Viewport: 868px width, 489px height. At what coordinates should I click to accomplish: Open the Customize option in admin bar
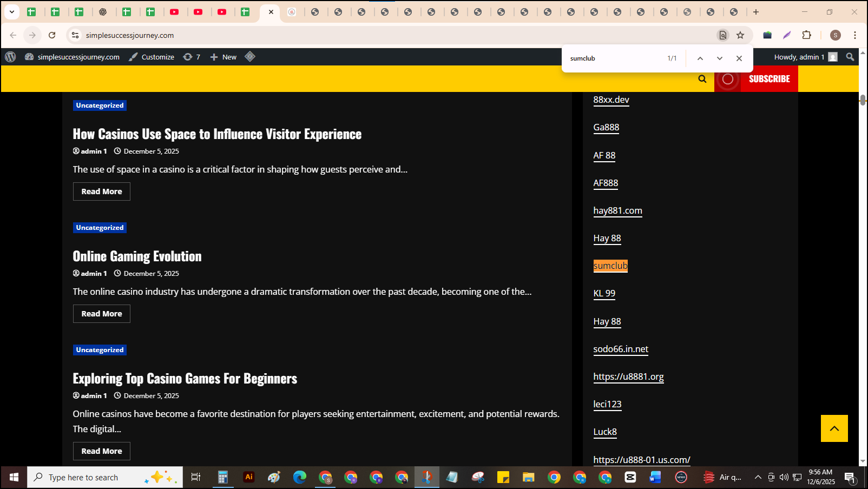click(x=152, y=57)
